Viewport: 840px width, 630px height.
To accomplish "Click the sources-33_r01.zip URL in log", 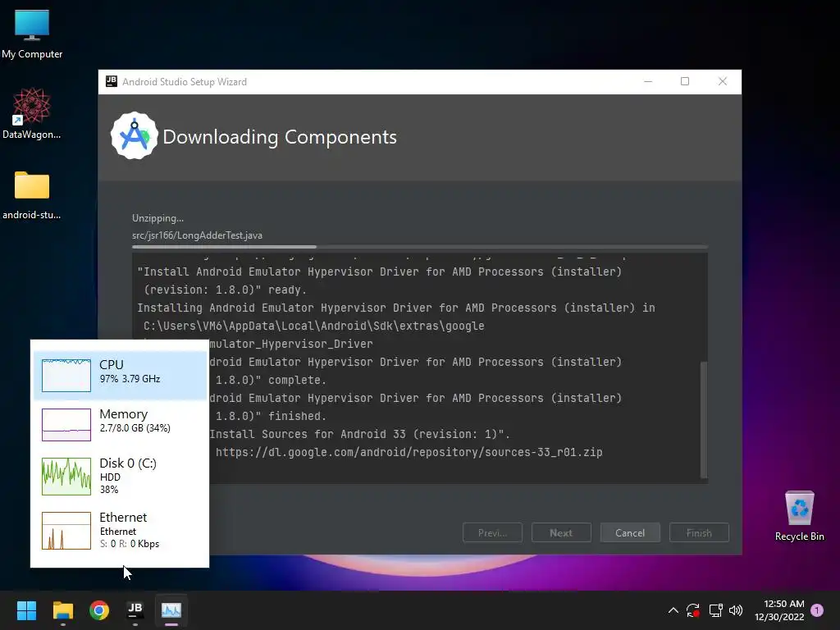I will [409, 452].
